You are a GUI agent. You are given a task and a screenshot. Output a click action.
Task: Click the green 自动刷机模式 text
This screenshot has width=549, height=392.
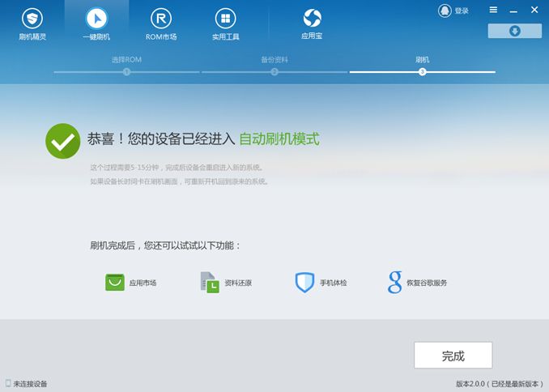pos(279,139)
